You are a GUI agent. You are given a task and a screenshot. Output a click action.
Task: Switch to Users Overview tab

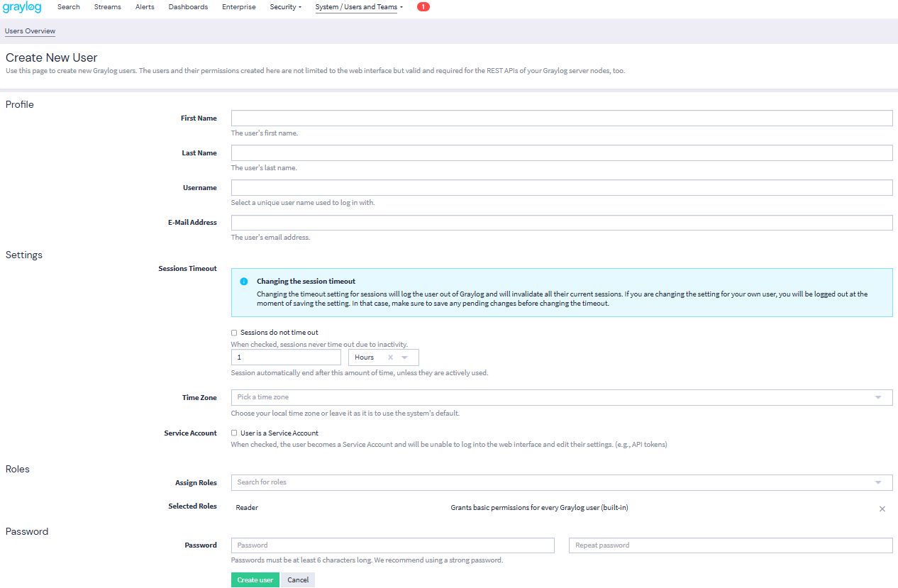pyautogui.click(x=30, y=31)
